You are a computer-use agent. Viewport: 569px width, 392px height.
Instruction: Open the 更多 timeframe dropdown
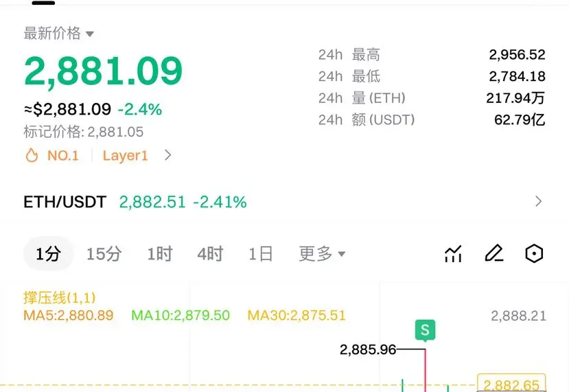[x=322, y=253]
